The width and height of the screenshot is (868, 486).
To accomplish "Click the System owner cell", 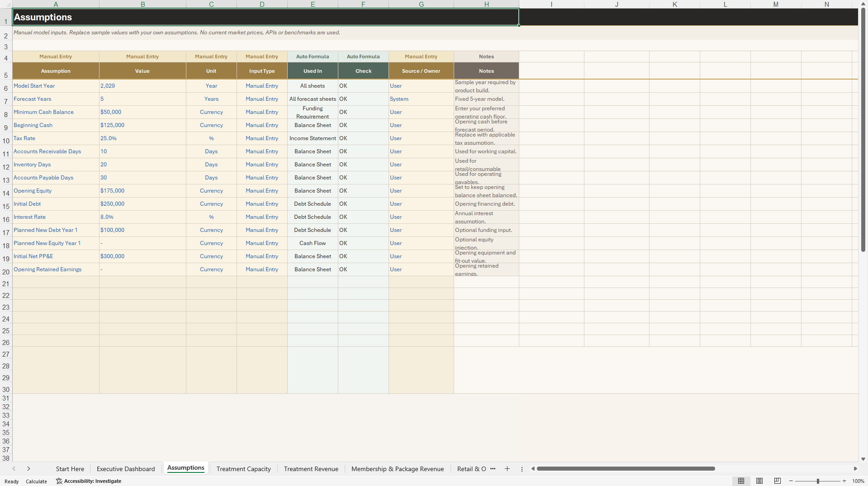I will [421, 99].
